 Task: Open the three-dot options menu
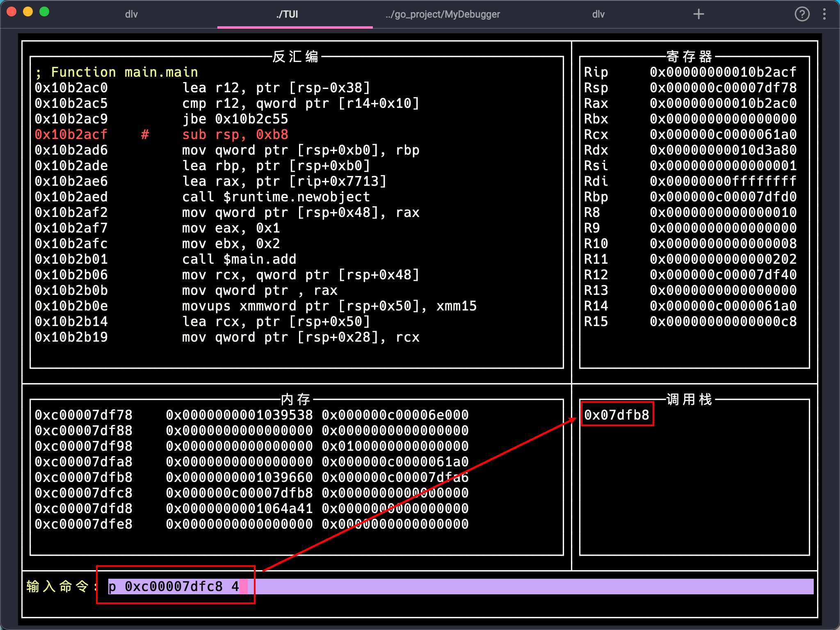click(824, 14)
